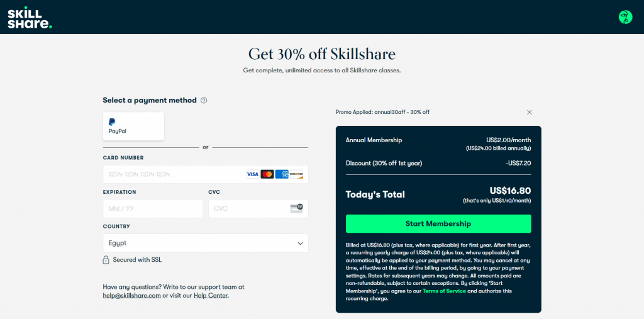Click the Mastercard logo icon
644x319 pixels.
coord(267,174)
